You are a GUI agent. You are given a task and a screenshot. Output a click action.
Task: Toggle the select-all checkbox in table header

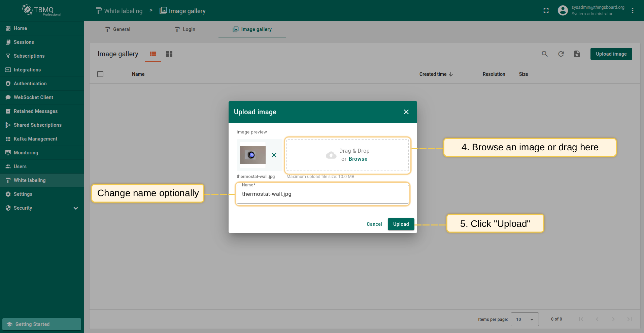[100, 74]
